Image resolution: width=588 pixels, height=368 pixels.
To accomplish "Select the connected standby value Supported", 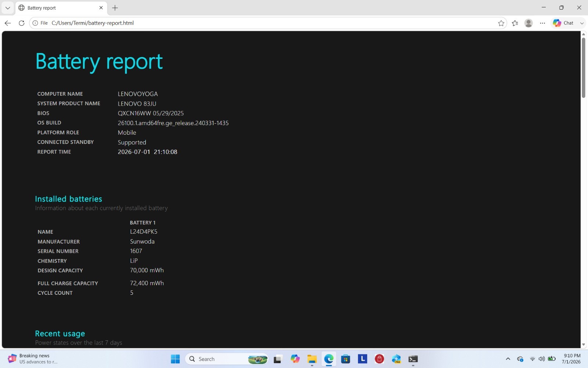I will [x=132, y=142].
